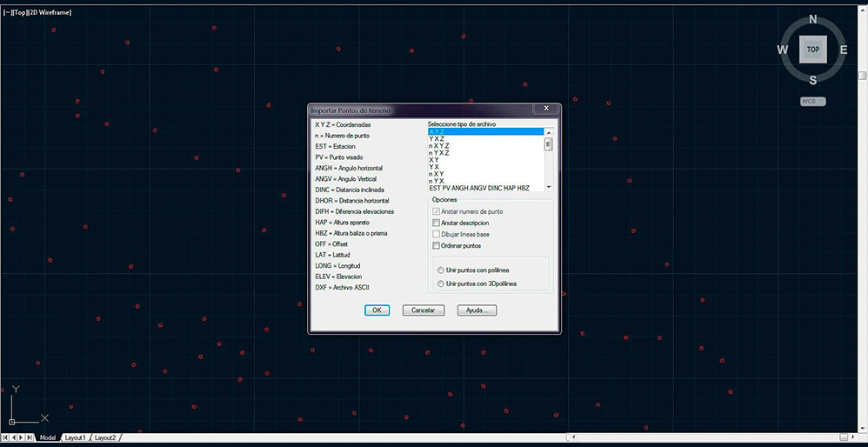This screenshot has height=447, width=868.
Task: Click the Cancelar button
Action: 423,310
